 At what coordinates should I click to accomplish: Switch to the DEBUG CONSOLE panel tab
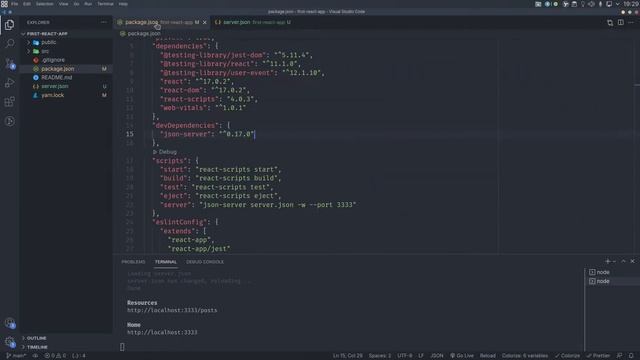pyautogui.click(x=205, y=262)
